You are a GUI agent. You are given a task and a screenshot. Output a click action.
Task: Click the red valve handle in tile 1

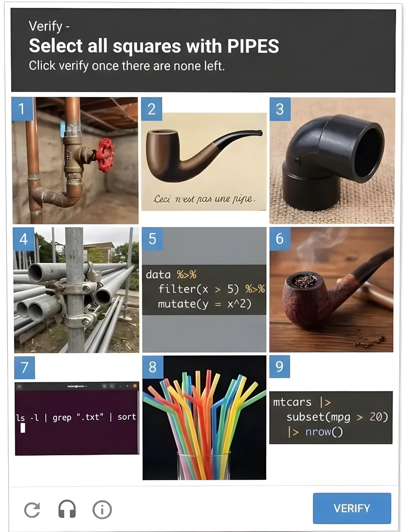tap(105, 155)
